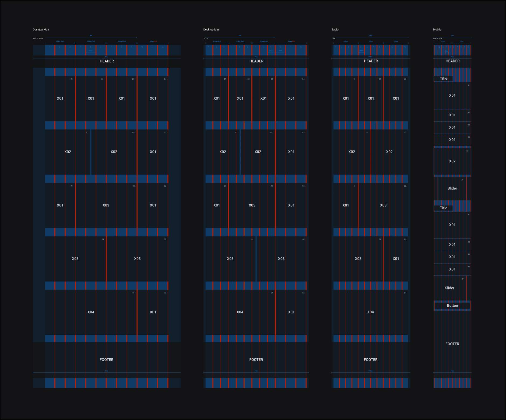Image resolution: width=506 pixels, height=420 pixels.
Task: Select the Mobile Slider block above the Button
Action: [x=450, y=288]
